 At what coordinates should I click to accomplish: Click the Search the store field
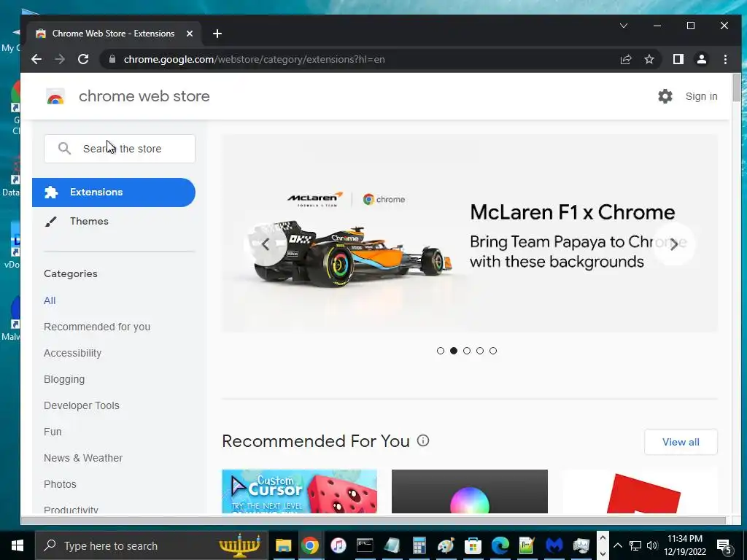pos(120,149)
